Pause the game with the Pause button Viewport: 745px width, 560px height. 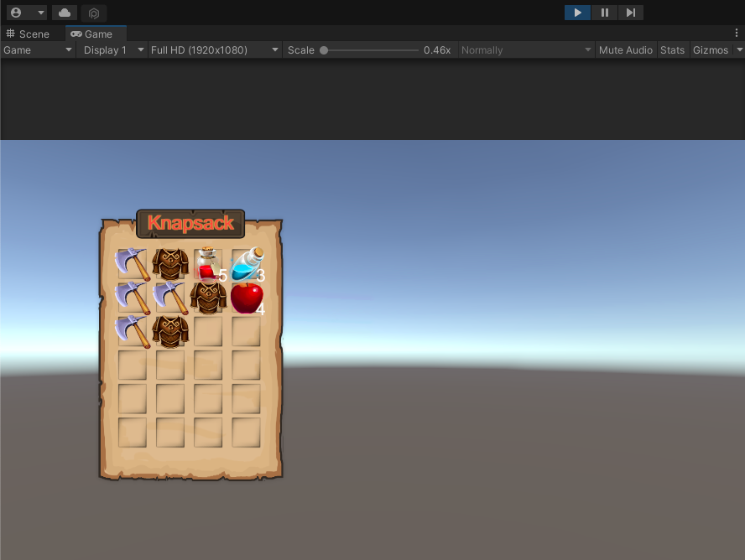[x=604, y=13]
